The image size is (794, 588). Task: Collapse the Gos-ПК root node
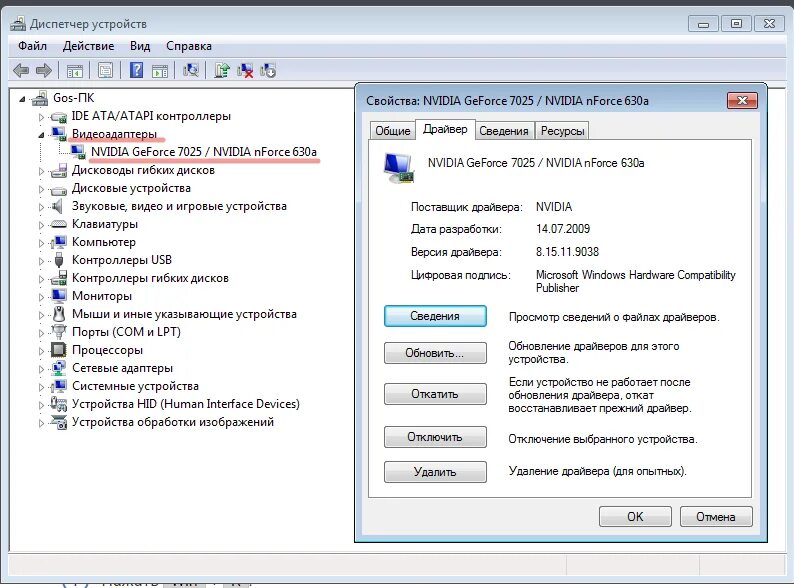[22, 99]
